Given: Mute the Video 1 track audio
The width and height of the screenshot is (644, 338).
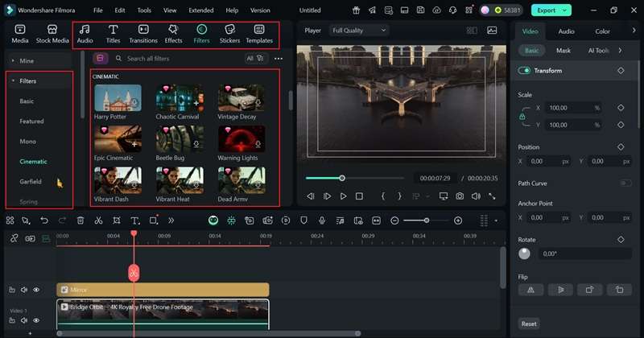Looking at the screenshot, I should (x=24, y=320).
